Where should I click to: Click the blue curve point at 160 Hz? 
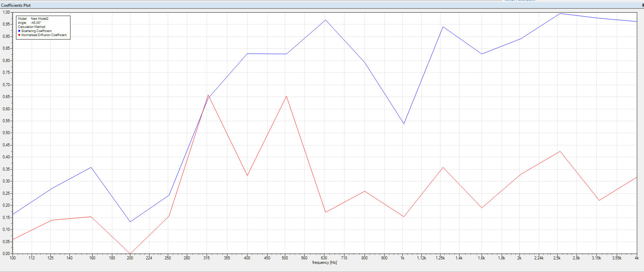click(91, 167)
